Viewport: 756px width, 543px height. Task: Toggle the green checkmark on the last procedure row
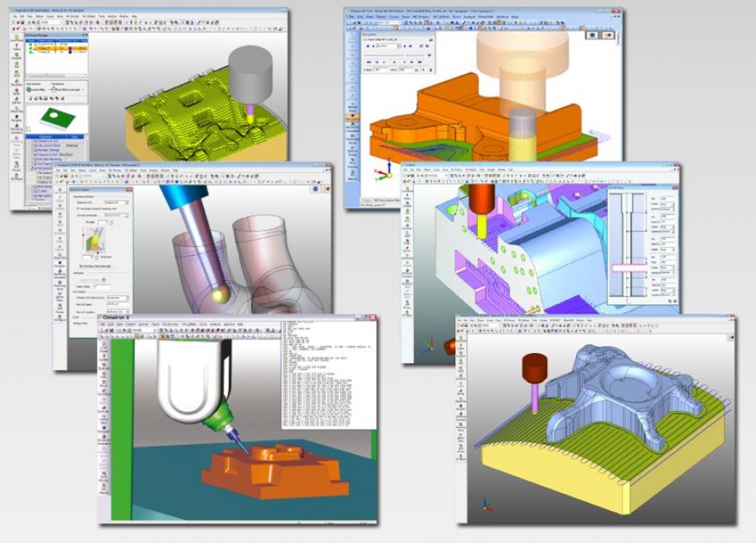coord(30,54)
